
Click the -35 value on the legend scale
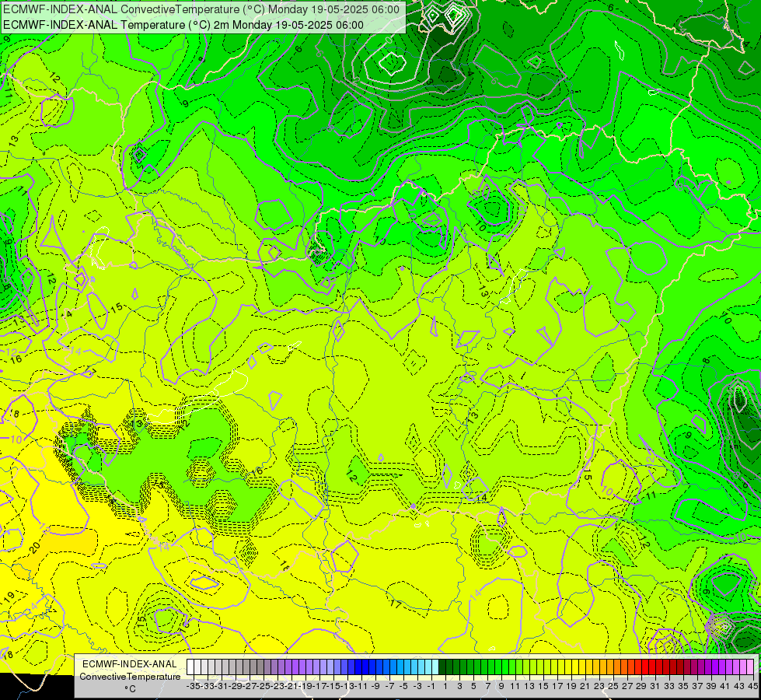[194, 687]
